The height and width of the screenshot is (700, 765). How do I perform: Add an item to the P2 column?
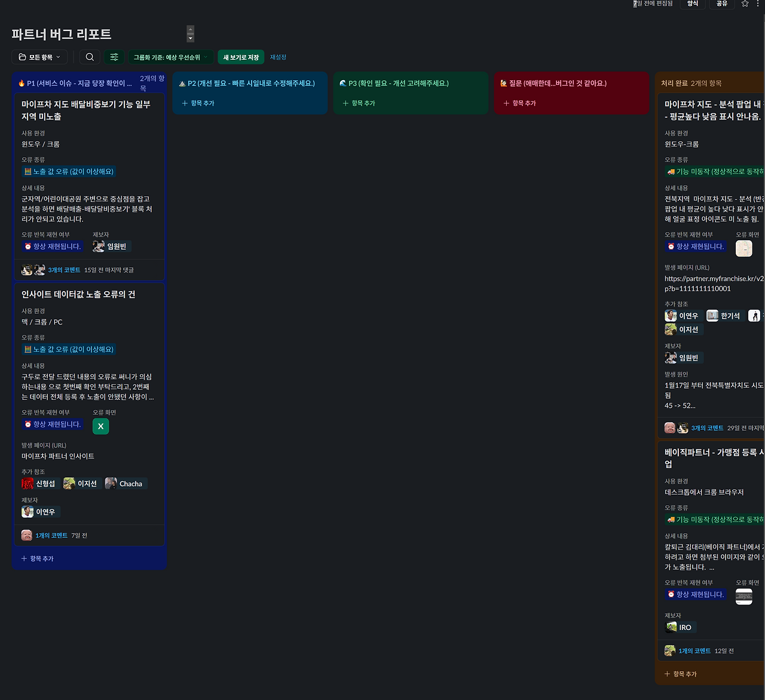point(198,103)
